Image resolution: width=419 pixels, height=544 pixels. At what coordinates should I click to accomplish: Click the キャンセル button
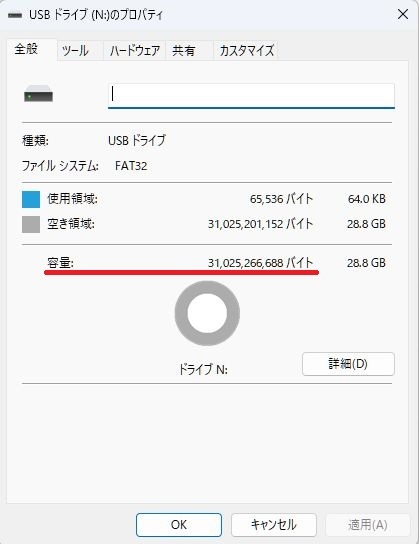pos(274,525)
